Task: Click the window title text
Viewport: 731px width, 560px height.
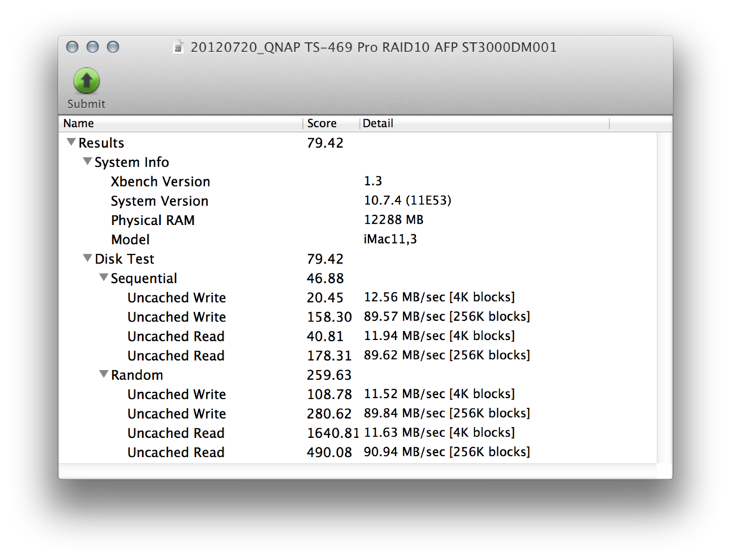Action: [373, 47]
